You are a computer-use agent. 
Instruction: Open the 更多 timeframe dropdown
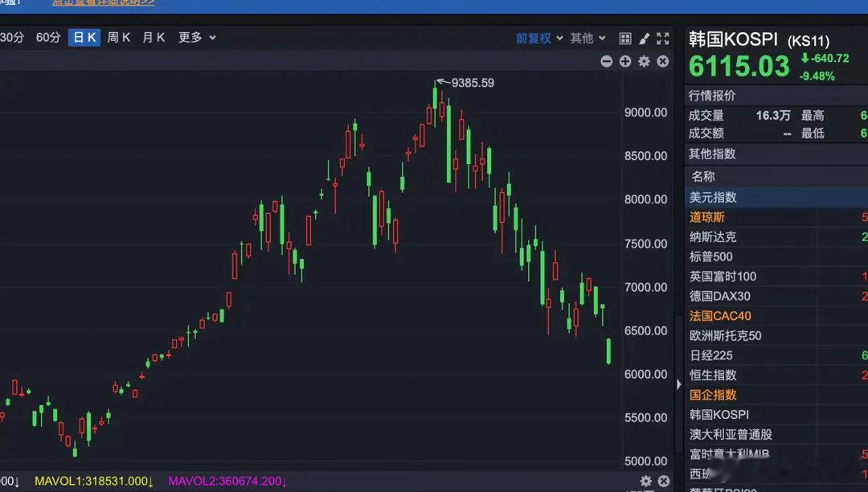click(197, 38)
